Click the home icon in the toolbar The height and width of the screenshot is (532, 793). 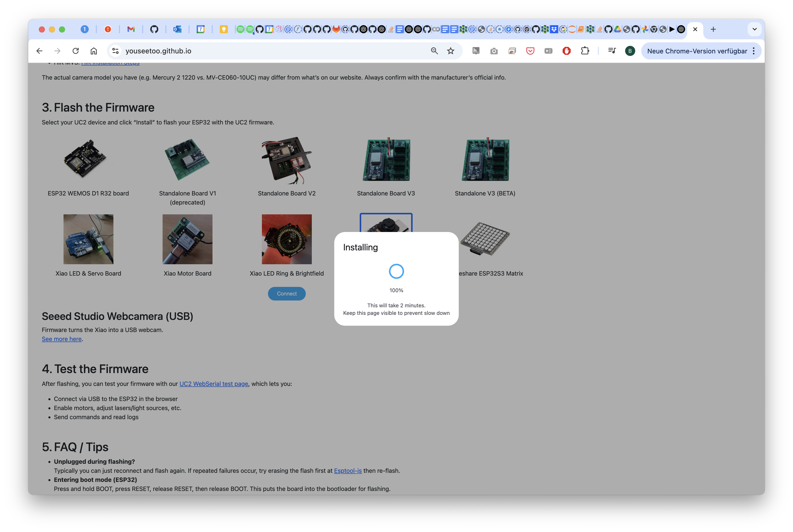click(94, 51)
